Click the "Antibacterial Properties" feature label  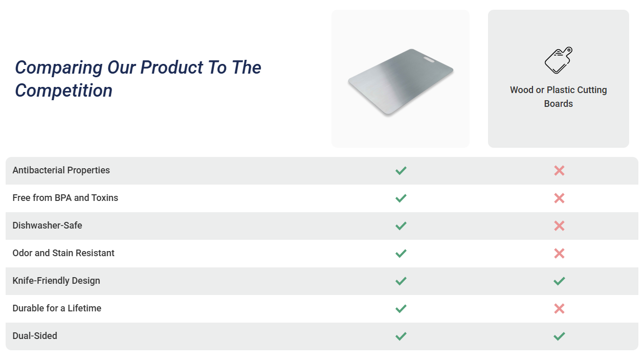click(x=61, y=170)
